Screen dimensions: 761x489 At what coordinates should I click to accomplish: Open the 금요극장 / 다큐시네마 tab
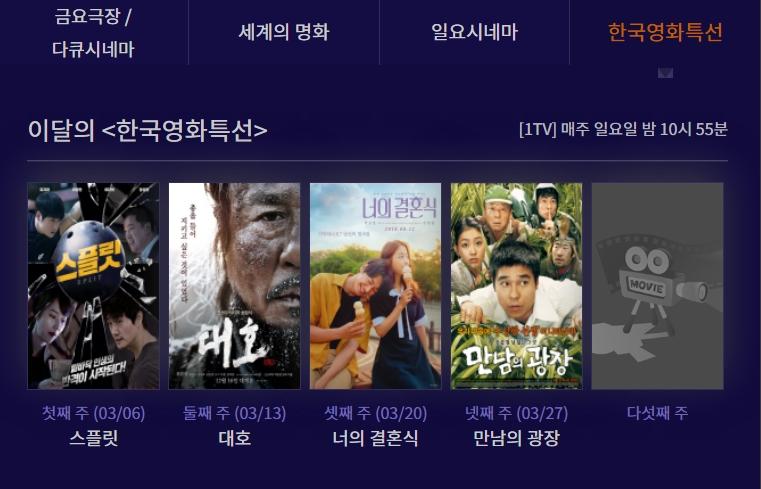click(x=93, y=33)
